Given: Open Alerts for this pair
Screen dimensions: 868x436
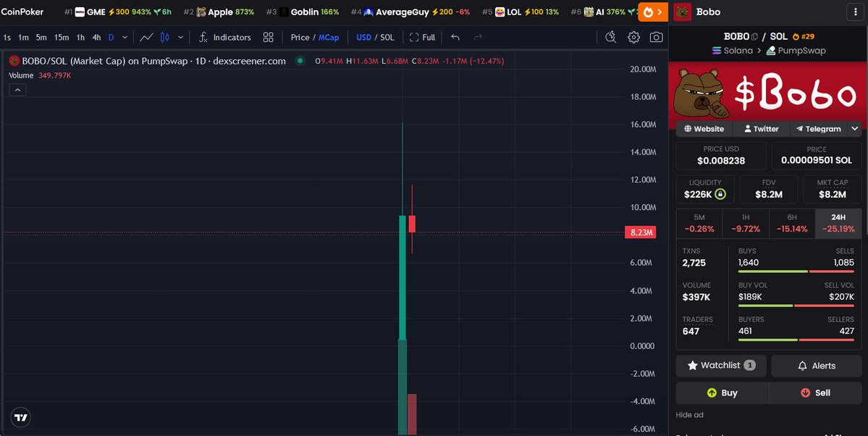Looking at the screenshot, I should pos(817,366).
